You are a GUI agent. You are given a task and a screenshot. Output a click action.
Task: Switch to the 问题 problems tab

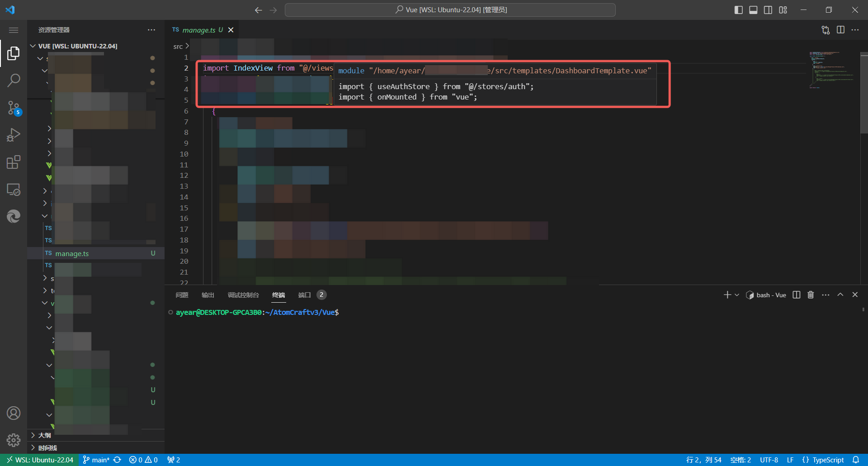(x=182, y=295)
